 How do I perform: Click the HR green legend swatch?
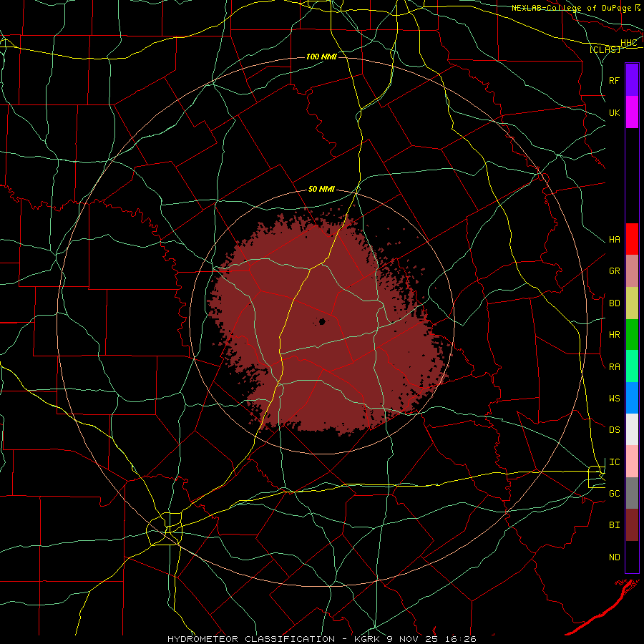(632, 335)
